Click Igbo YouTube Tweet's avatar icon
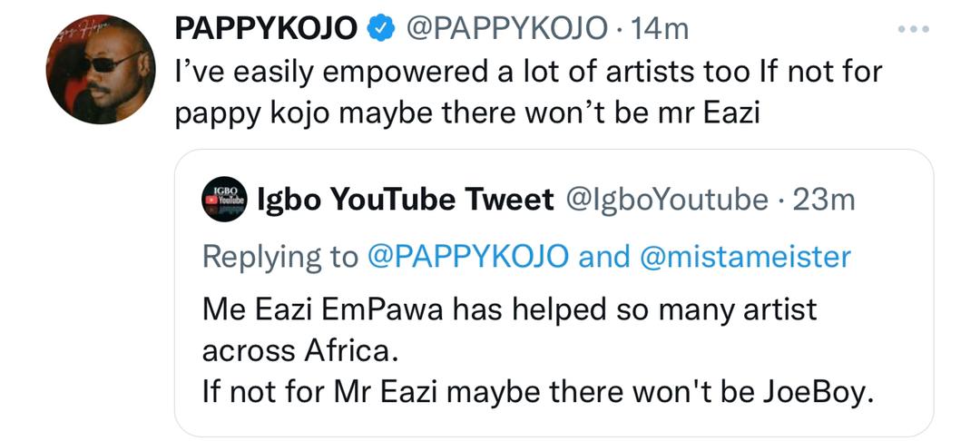The image size is (980, 441). (x=224, y=201)
